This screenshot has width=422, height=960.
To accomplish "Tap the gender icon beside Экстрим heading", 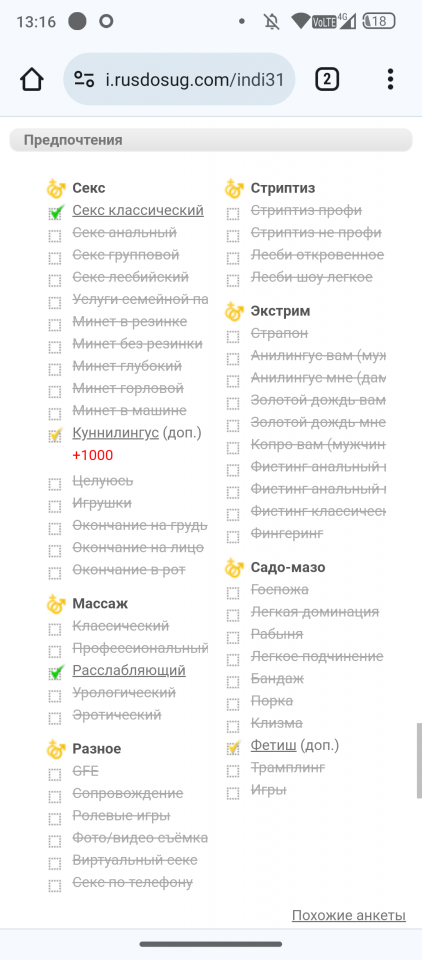I will [234, 312].
